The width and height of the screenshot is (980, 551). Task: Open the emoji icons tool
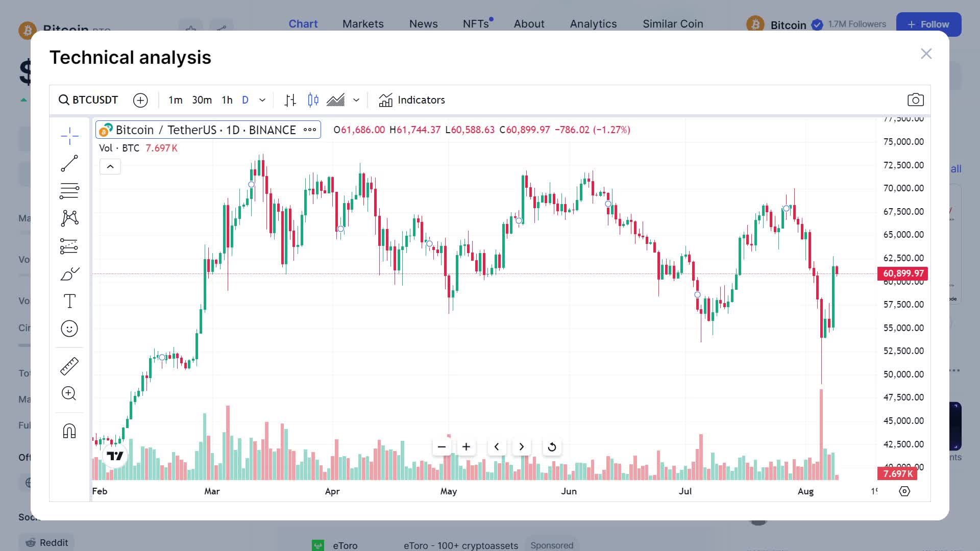point(69,329)
